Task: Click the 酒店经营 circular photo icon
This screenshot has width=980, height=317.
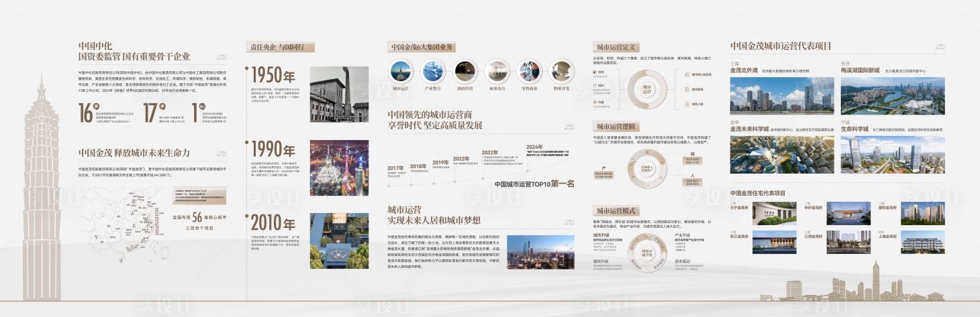Action: tap(465, 71)
